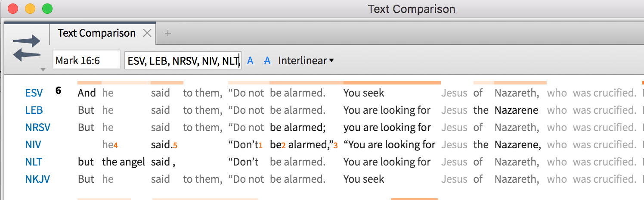The height and width of the screenshot is (200, 644).
Task: Open the NRSV version link
Action: coord(37,128)
